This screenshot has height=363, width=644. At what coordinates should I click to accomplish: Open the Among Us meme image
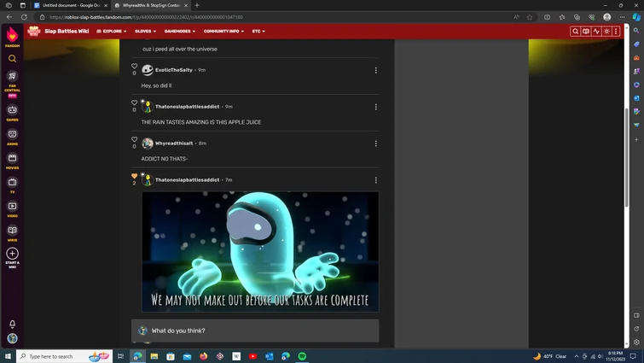point(260,251)
